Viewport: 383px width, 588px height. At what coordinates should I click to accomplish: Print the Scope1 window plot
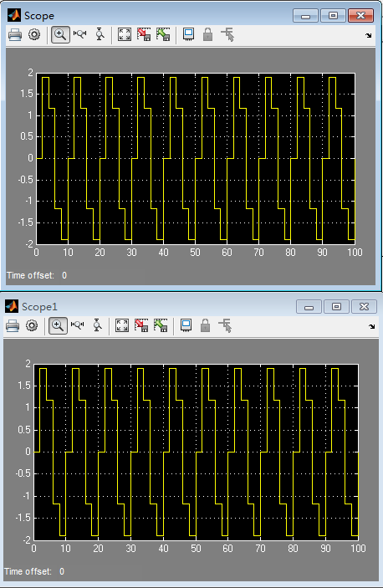pyautogui.click(x=13, y=325)
